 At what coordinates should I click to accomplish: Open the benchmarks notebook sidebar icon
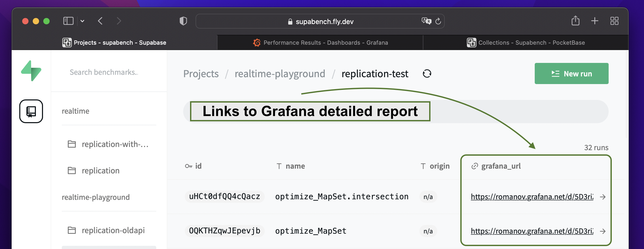click(31, 111)
